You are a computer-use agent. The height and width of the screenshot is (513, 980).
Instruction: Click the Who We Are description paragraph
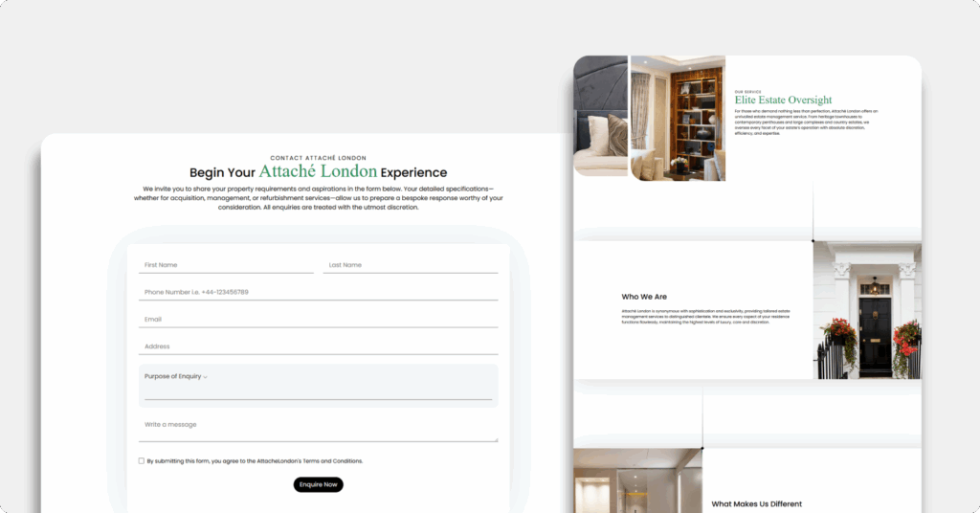click(x=705, y=317)
